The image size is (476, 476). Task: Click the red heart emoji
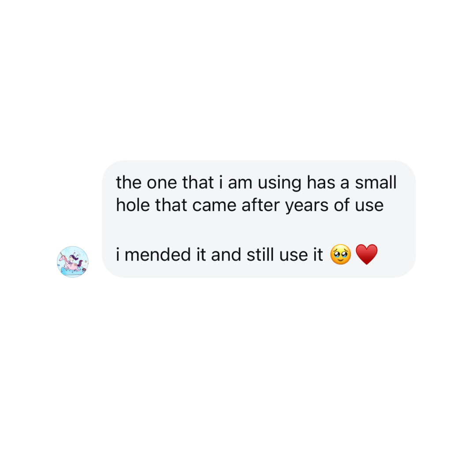tap(366, 254)
